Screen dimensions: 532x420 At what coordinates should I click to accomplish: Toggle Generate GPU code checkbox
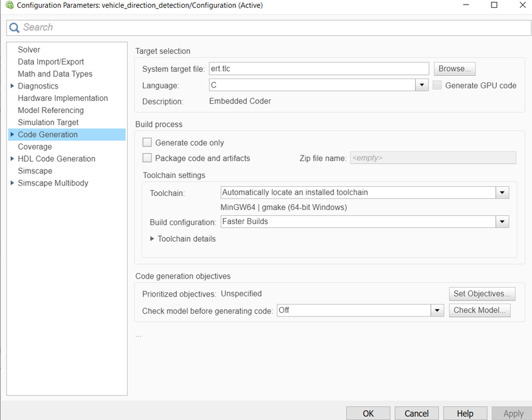click(437, 86)
